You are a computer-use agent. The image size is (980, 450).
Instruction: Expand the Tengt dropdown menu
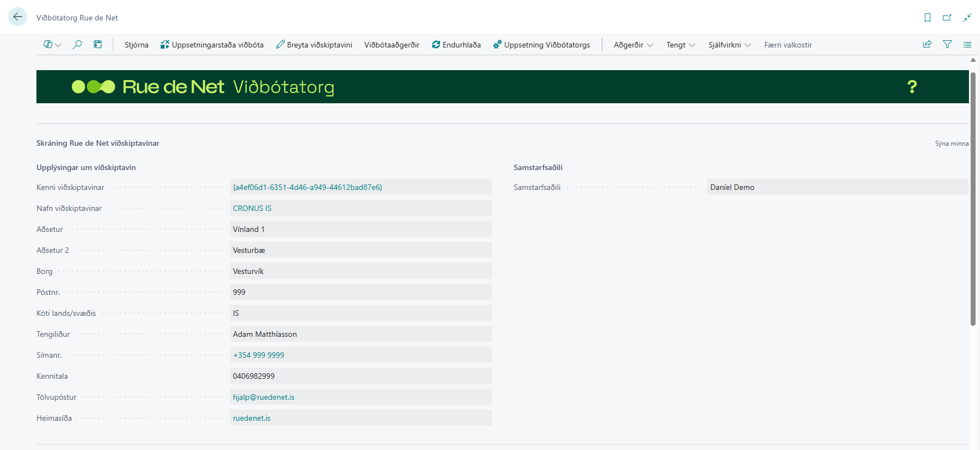pyautogui.click(x=680, y=45)
